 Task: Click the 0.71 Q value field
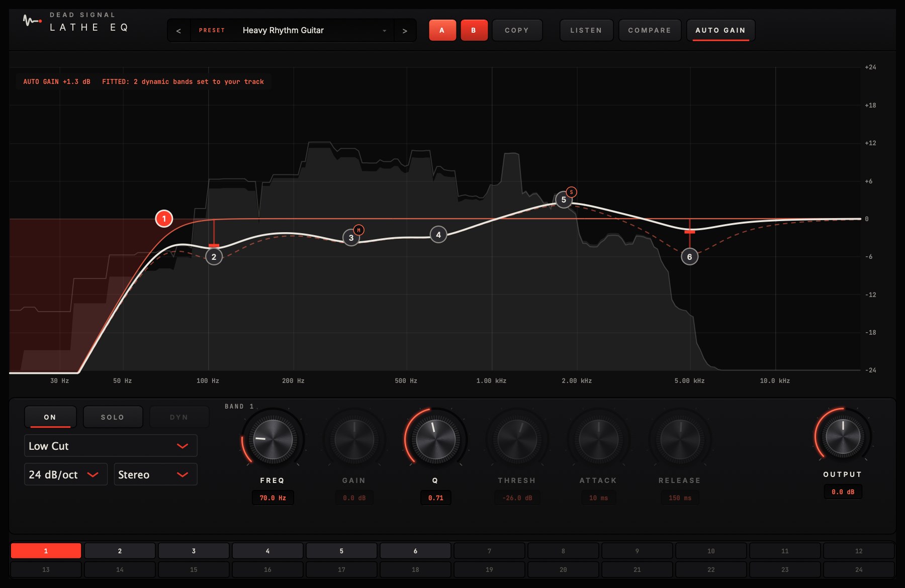[x=435, y=498]
